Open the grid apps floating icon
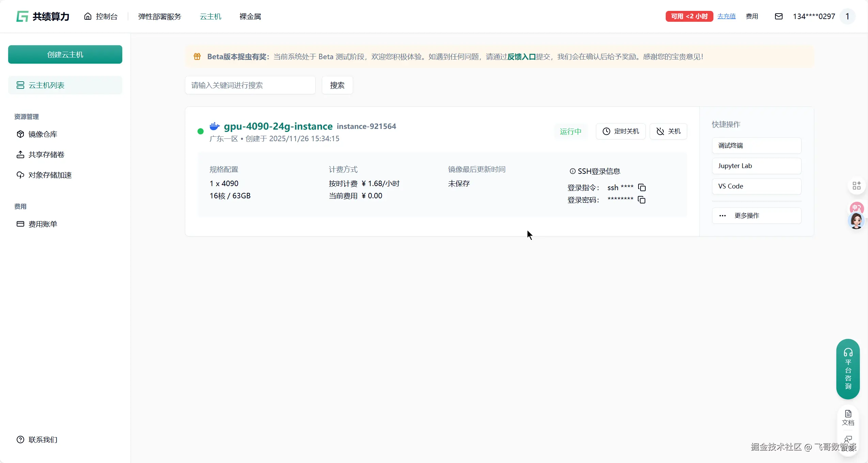 856,186
